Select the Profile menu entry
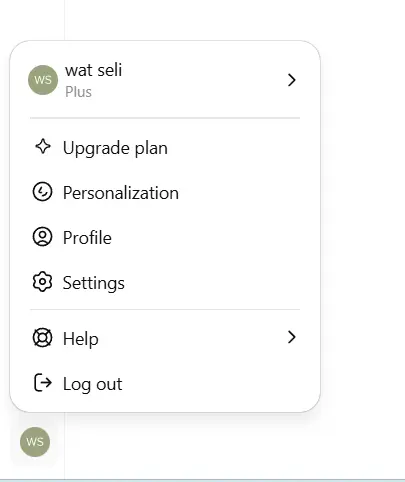The image size is (405, 482). click(x=165, y=237)
